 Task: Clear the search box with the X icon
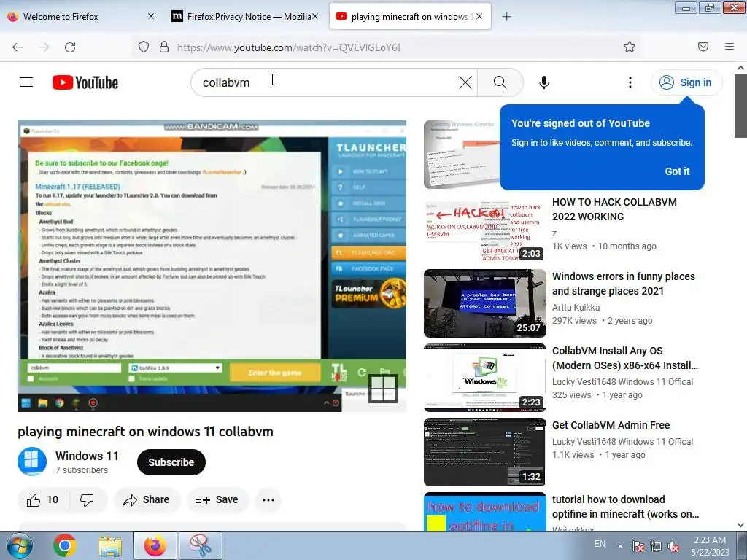(x=465, y=82)
